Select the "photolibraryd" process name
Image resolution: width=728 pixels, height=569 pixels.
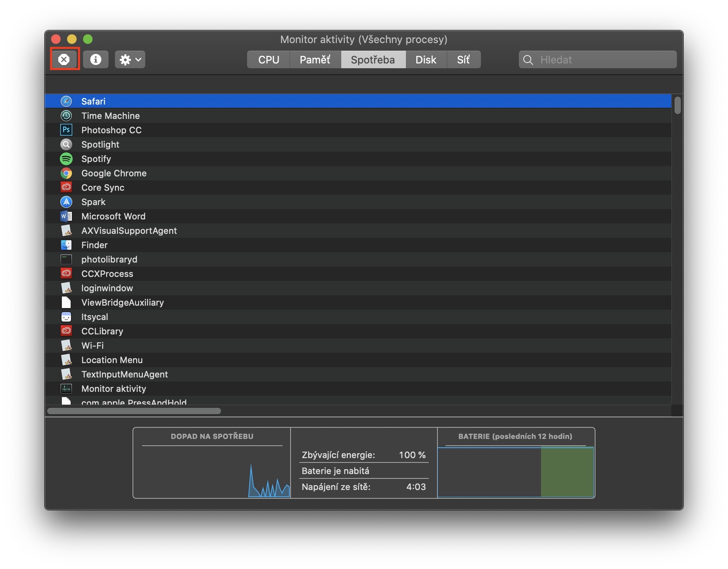click(x=109, y=259)
